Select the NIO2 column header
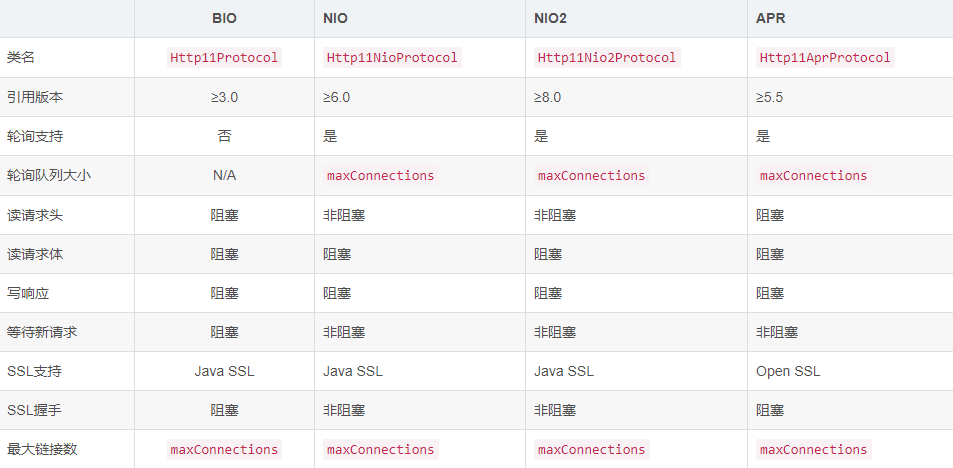This screenshot has height=468, width=953. 552,18
